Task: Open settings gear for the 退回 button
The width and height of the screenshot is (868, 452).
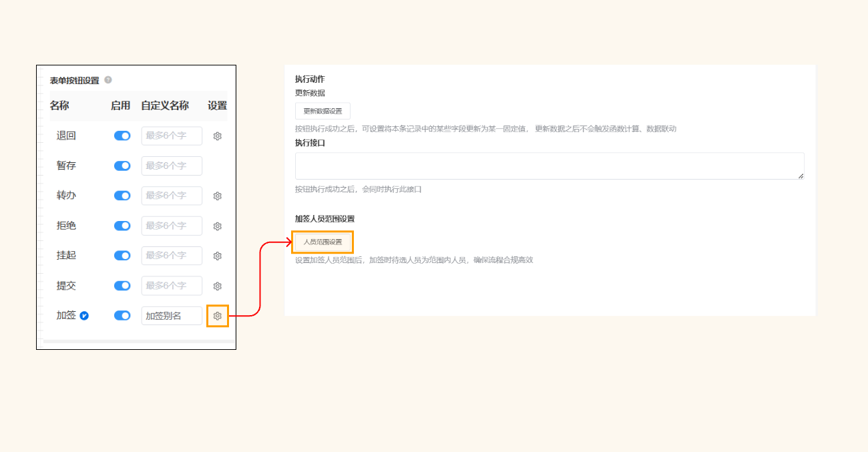Action: 217,136
